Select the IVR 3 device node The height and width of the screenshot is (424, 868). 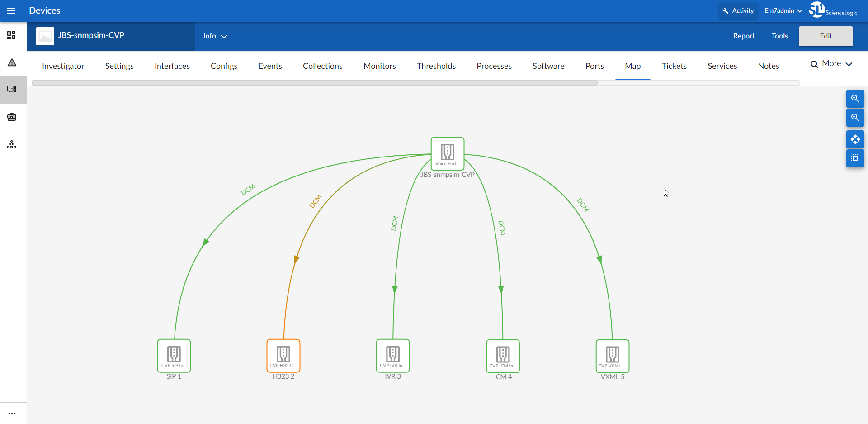[x=393, y=356]
